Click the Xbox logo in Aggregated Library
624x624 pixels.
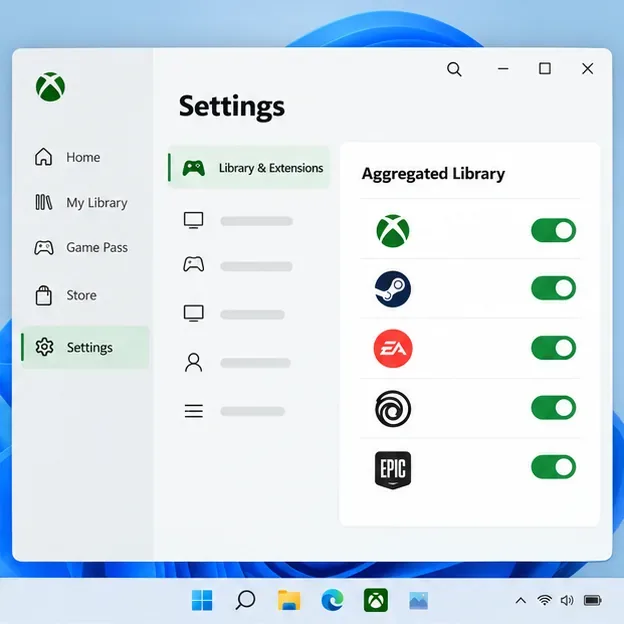pyautogui.click(x=393, y=231)
